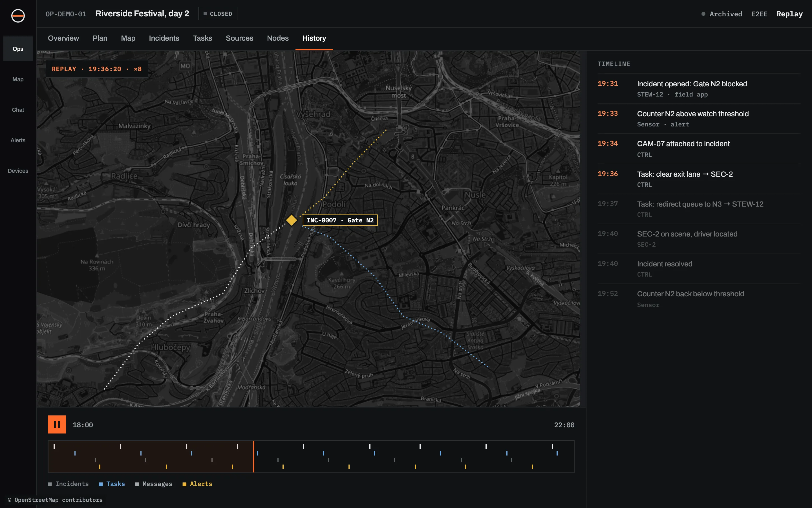Click the INC-0007 Gate N2 map label

tap(340, 220)
